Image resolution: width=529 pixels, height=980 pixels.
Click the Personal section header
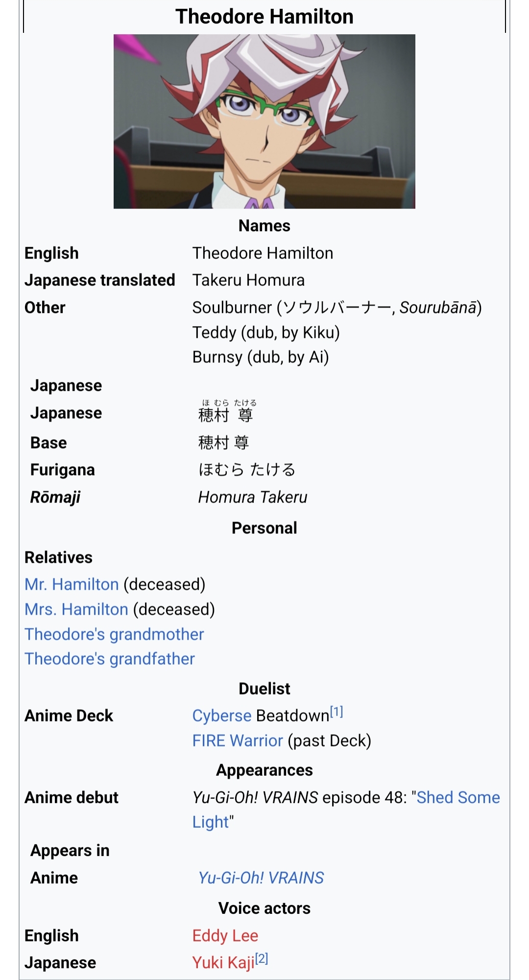pos(264,528)
